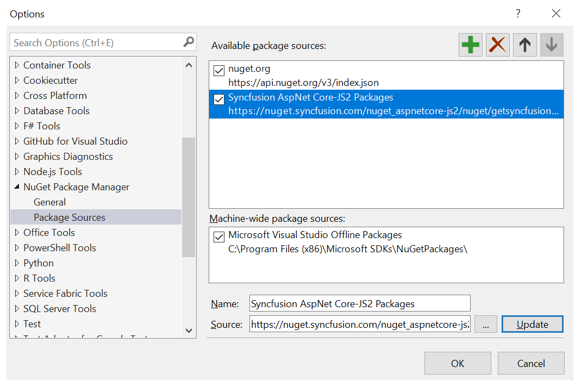
Task: Click the https://api.nuget.org/v3/index.json URL
Action: coord(303,83)
